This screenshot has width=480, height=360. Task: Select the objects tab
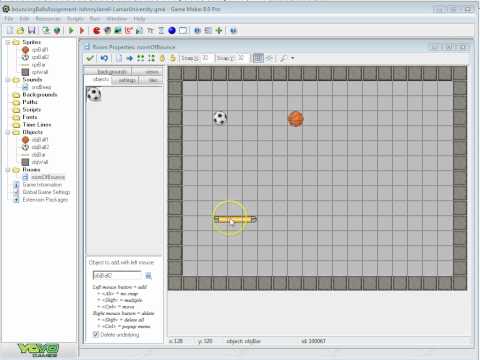(98, 80)
